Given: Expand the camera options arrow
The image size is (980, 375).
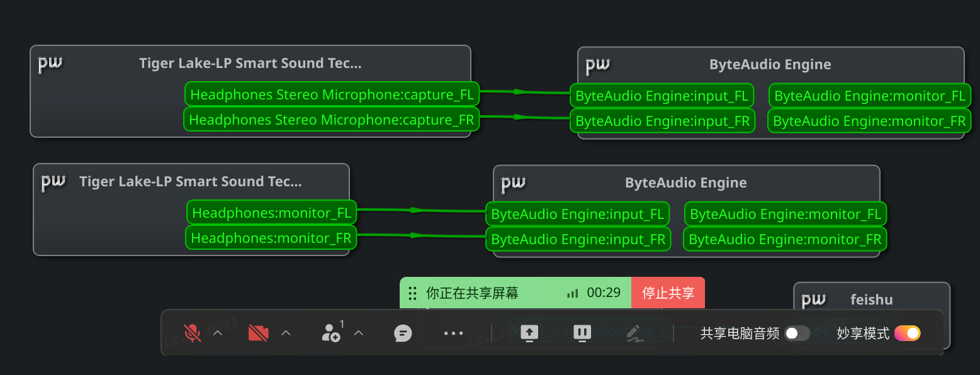Looking at the screenshot, I should click(x=286, y=333).
